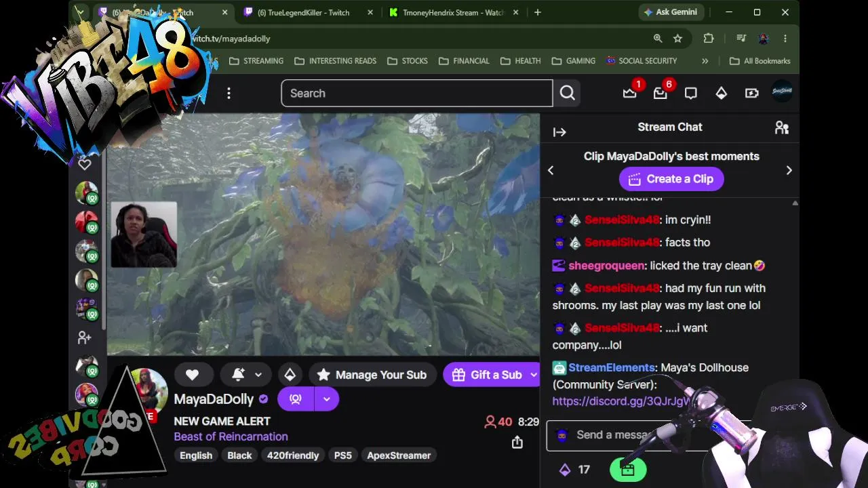Open the SOCIAL SECURITY bookmark
The image size is (868, 488).
click(642, 61)
